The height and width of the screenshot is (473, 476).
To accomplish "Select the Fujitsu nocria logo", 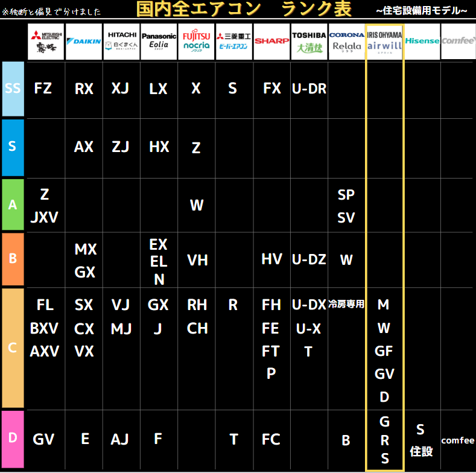I will tap(197, 42).
